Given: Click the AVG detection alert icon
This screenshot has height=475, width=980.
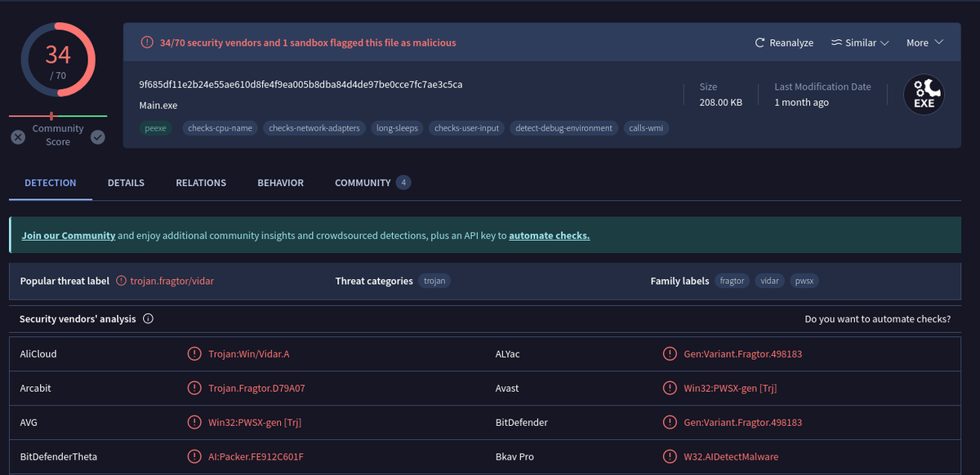Looking at the screenshot, I should point(194,423).
